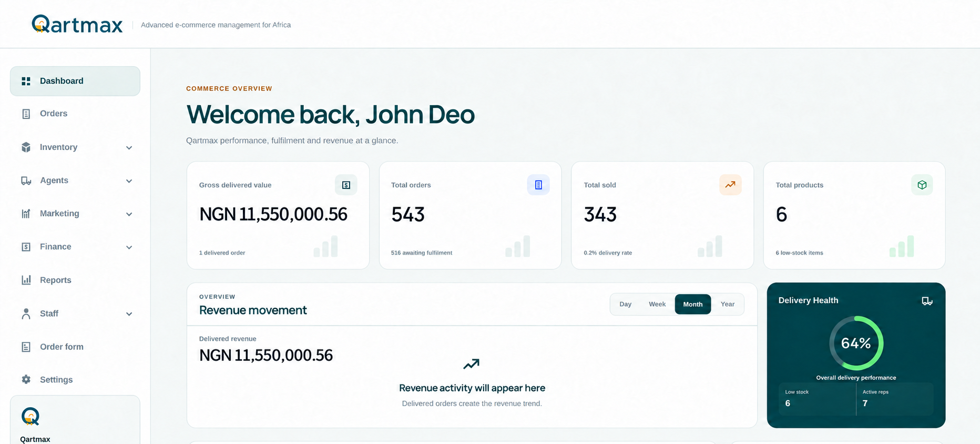Click the 'Welcome back, John Deo' heading
Screen dimensions: 980x444
(x=330, y=115)
